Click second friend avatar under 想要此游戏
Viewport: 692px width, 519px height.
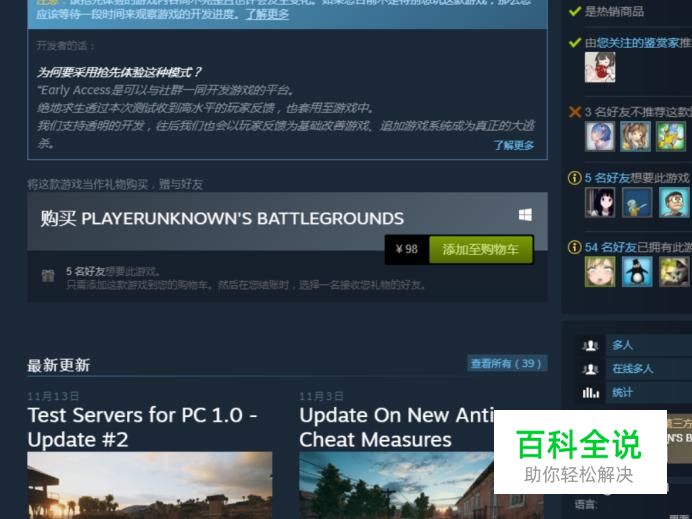637,202
